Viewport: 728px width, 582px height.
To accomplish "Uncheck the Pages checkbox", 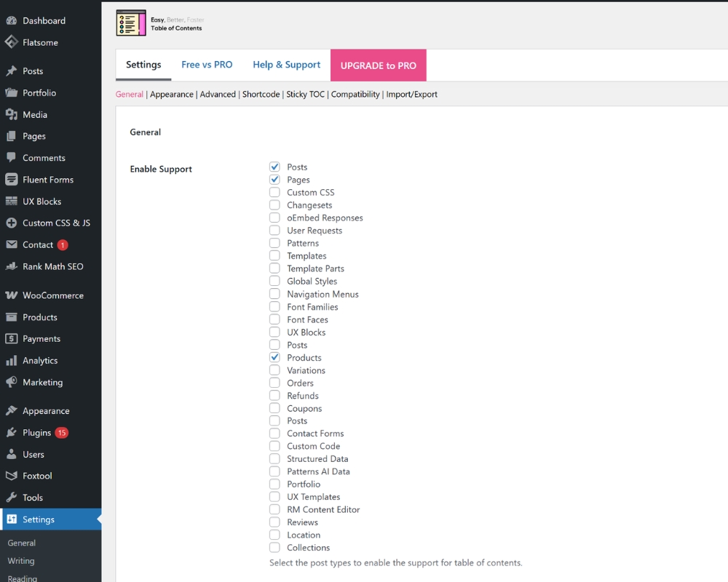I will point(275,180).
